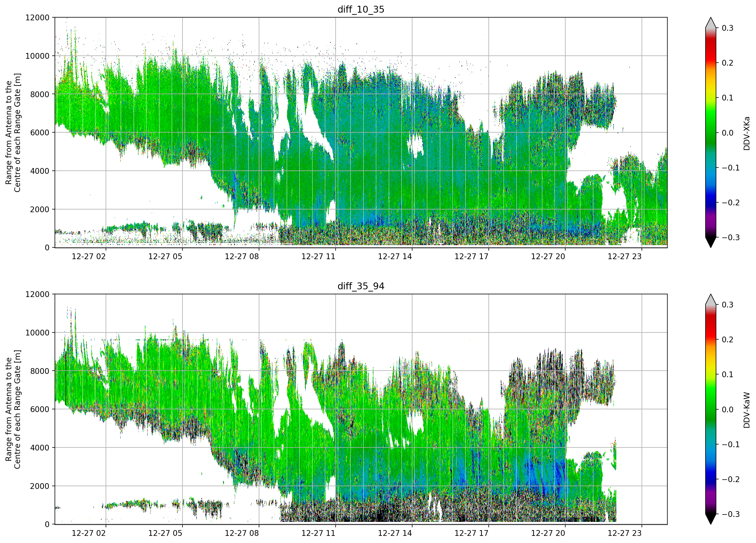Screen dimensions: 756x543
Task: Click the 10000 y-tick of diff_10_35 plot
Action: [x=37, y=56]
